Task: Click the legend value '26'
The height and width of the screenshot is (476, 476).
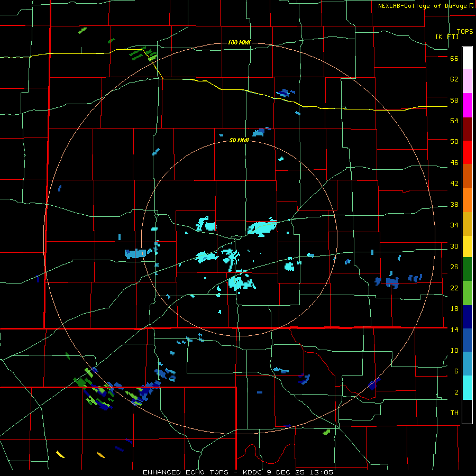Action: tap(454, 267)
